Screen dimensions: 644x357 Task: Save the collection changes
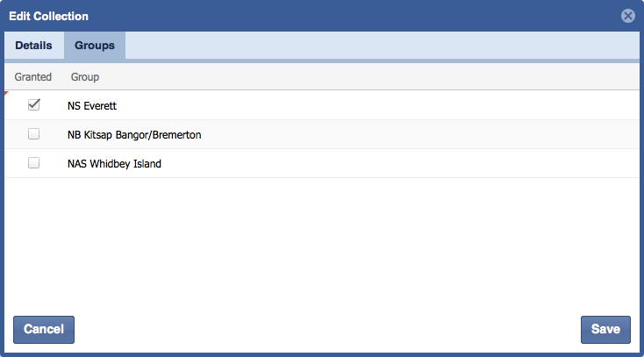click(x=605, y=330)
